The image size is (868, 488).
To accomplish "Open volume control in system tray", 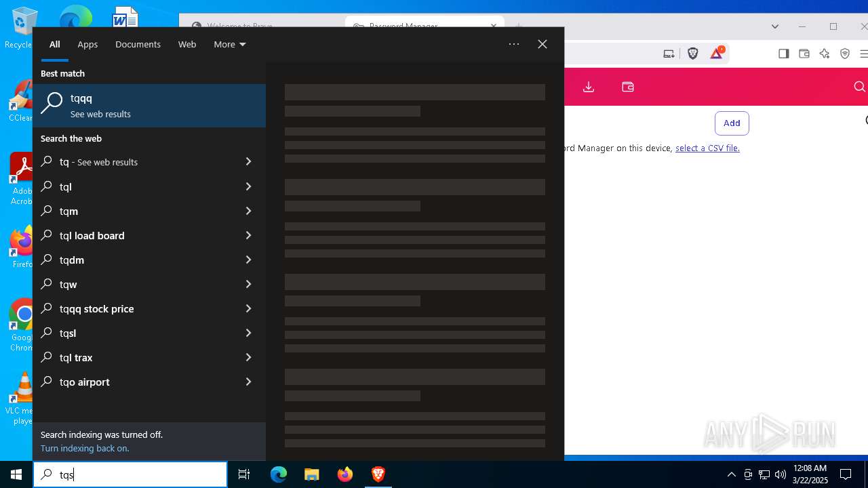I will coord(781,474).
